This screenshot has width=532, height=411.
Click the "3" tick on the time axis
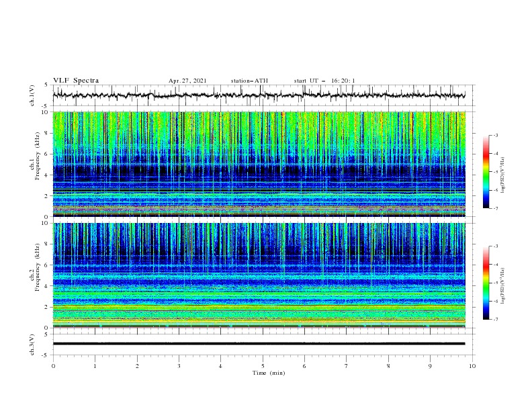pyautogui.click(x=179, y=366)
